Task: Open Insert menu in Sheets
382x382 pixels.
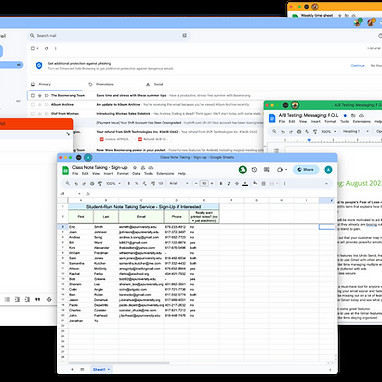Action: [108, 174]
